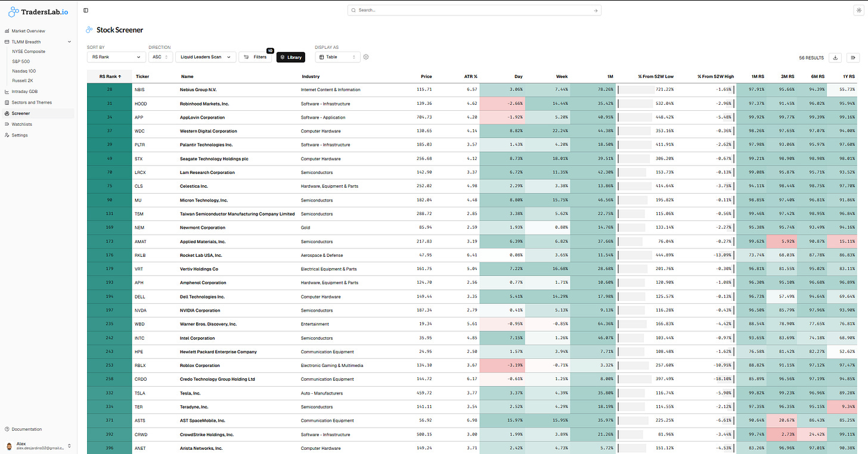Screen dimensions: 868x454
Task: Open the Documentation link
Action: pos(27,429)
